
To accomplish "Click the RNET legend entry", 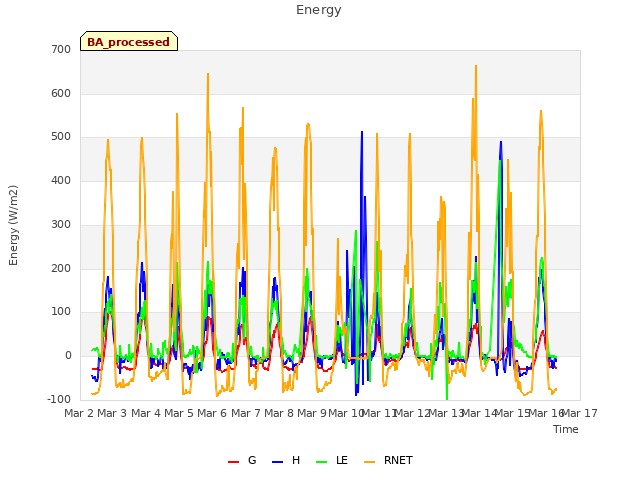I will 388,460.
